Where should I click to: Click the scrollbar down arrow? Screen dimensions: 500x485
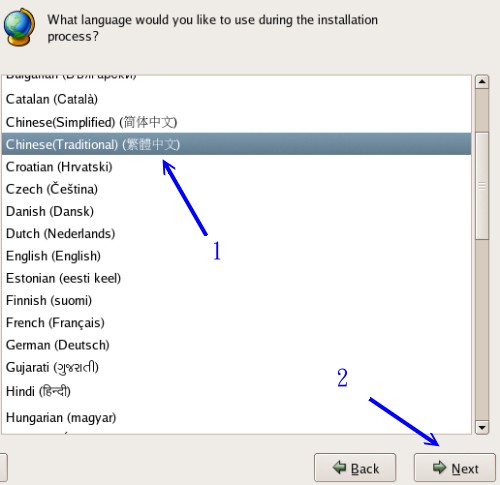(x=482, y=427)
